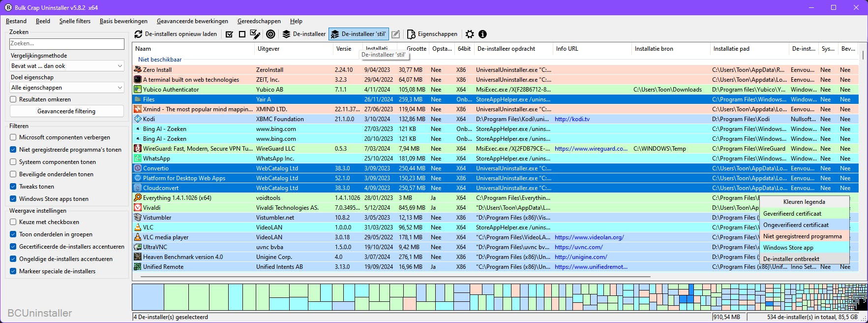The height and width of the screenshot is (323, 868).
Task: Click the target icon in the toolbar
Action: pyautogui.click(x=270, y=34)
